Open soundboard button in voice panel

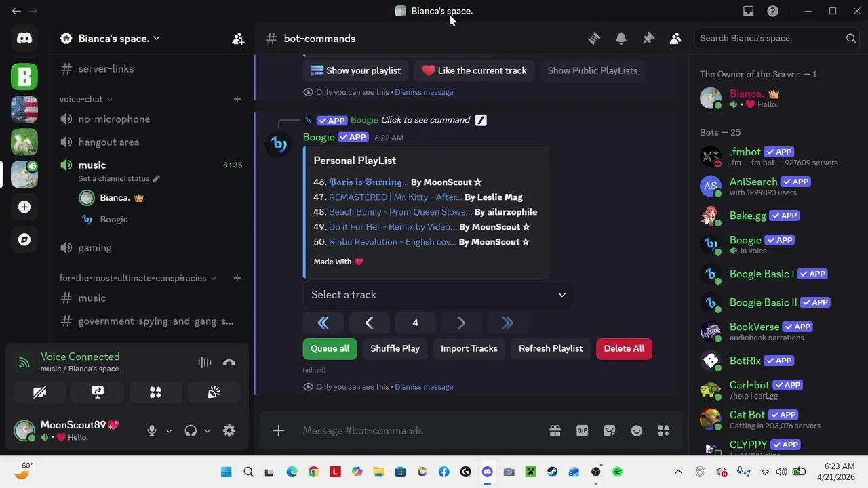tap(214, 392)
